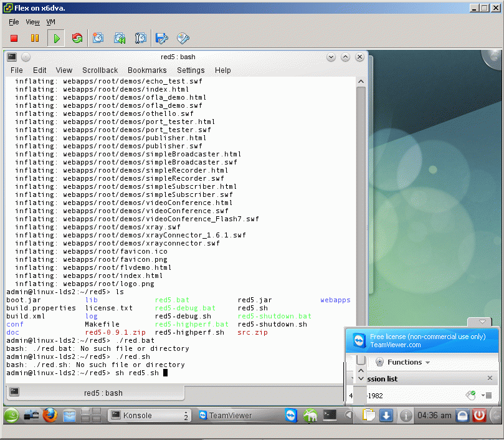Select the red5 : bash tab

[95, 393]
